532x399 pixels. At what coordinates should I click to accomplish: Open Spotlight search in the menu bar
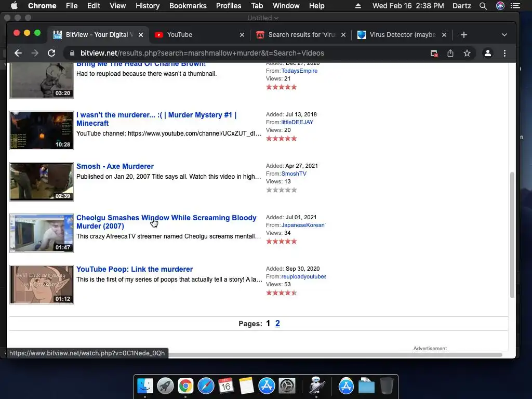coord(483,6)
